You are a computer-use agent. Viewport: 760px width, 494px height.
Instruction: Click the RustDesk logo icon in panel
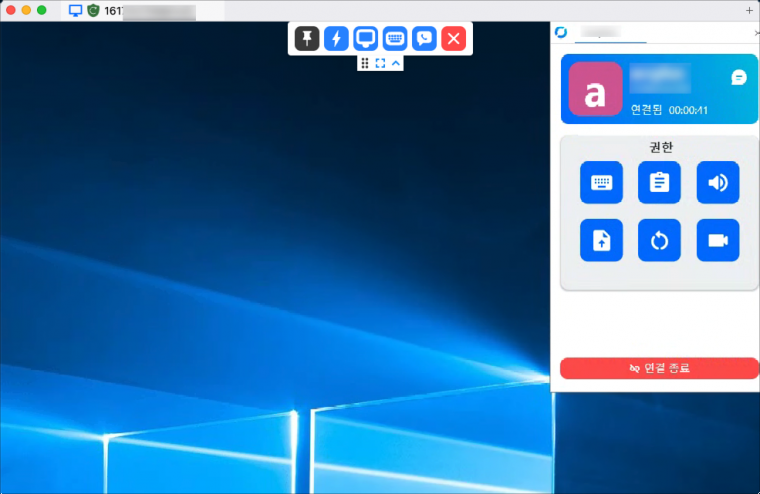pos(561,32)
